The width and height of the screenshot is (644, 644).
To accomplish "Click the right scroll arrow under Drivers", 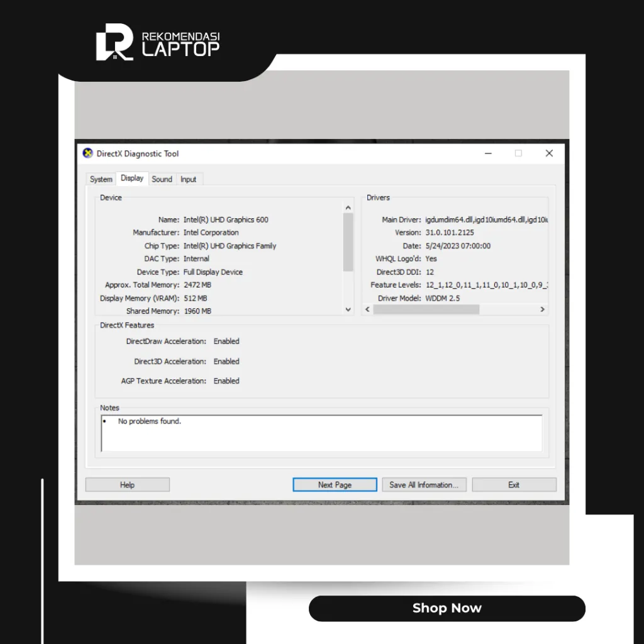I will pyautogui.click(x=542, y=309).
